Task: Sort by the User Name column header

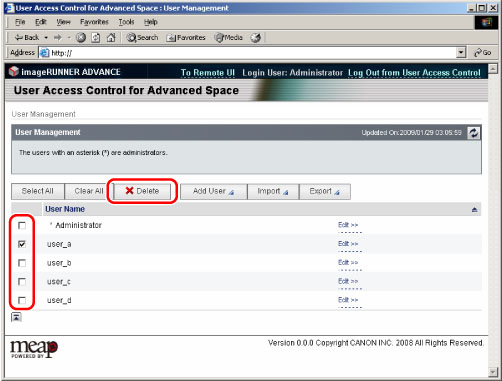Action: (65, 209)
